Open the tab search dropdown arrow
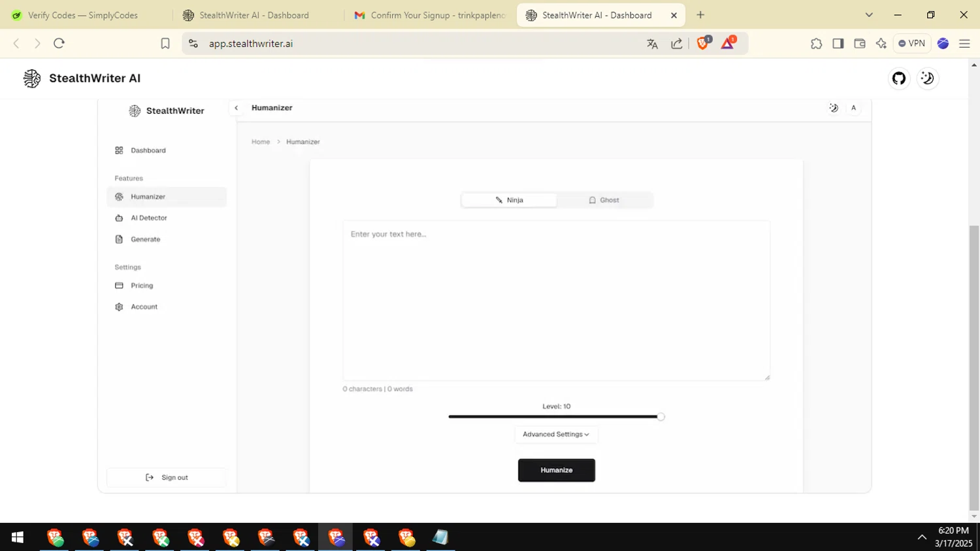The width and height of the screenshot is (980, 551). tap(869, 15)
